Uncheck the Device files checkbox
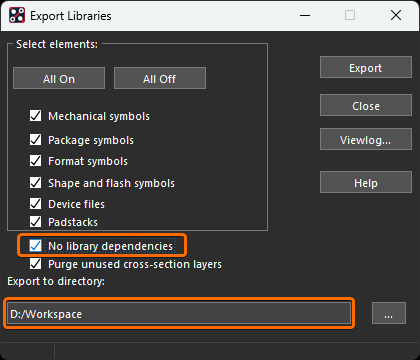Image resolution: width=420 pixels, height=360 pixels. click(36, 204)
